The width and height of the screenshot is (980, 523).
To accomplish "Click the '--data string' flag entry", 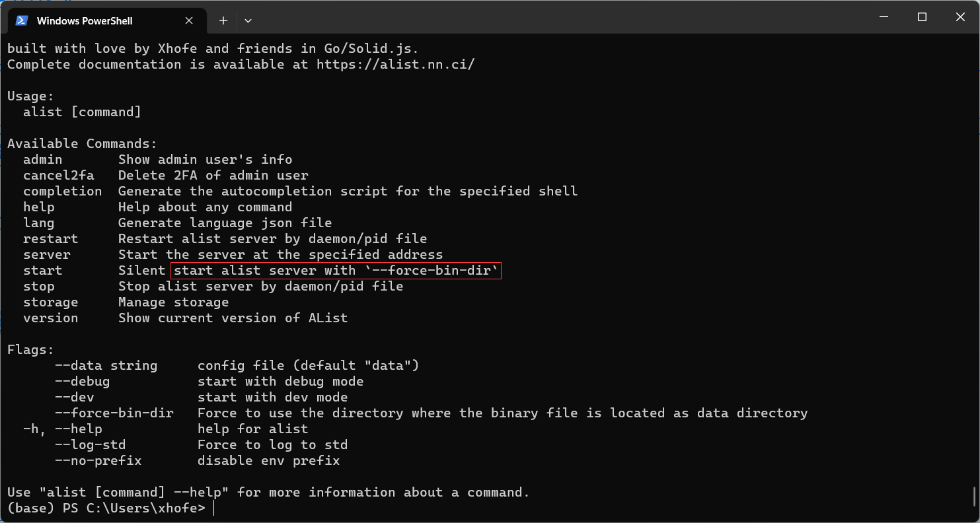I will click(106, 365).
